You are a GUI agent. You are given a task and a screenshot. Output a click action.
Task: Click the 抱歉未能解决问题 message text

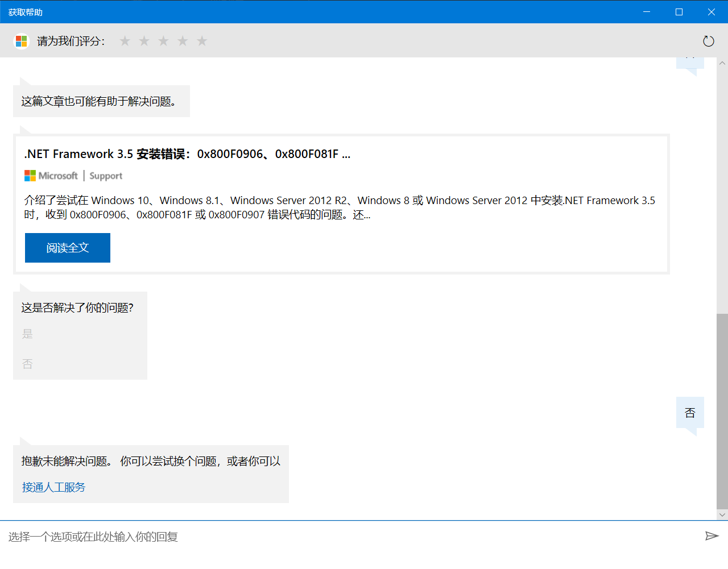[x=151, y=461]
